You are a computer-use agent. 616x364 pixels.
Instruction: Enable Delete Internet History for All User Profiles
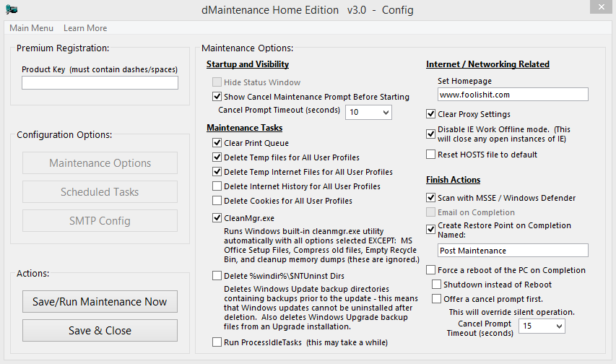[217, 186]
